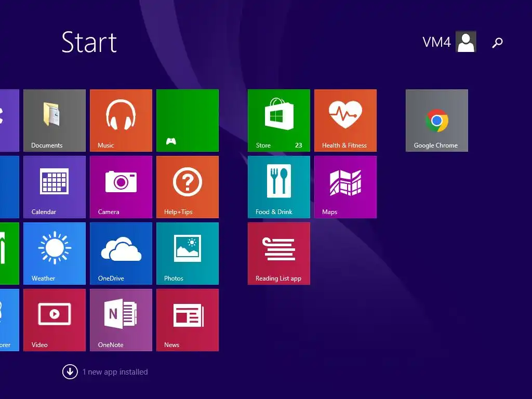Open the Calendar tile
This screenshot has height=399, width=532.
point(54,187)
